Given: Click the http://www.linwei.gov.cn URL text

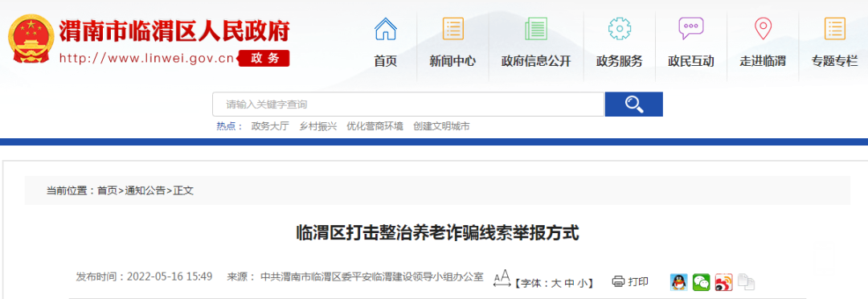Looking at the screenshot, I should [147, 58].
